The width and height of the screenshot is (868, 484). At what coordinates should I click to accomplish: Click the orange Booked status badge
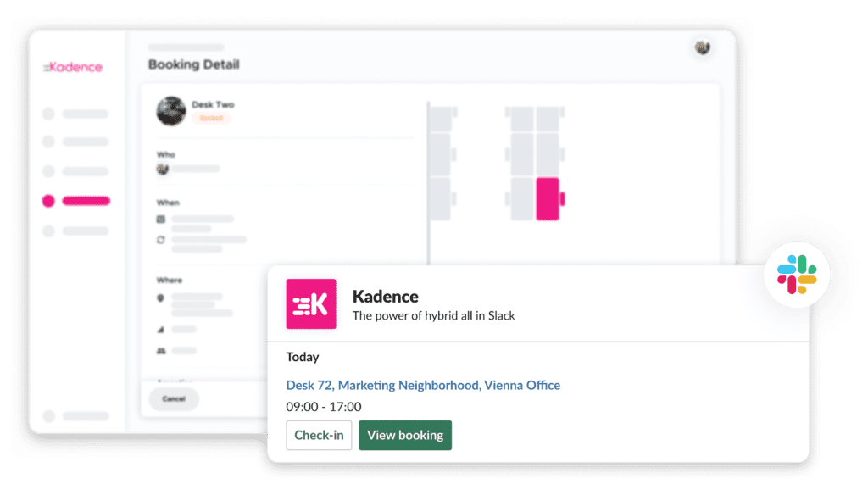click(x=211, y=118)
